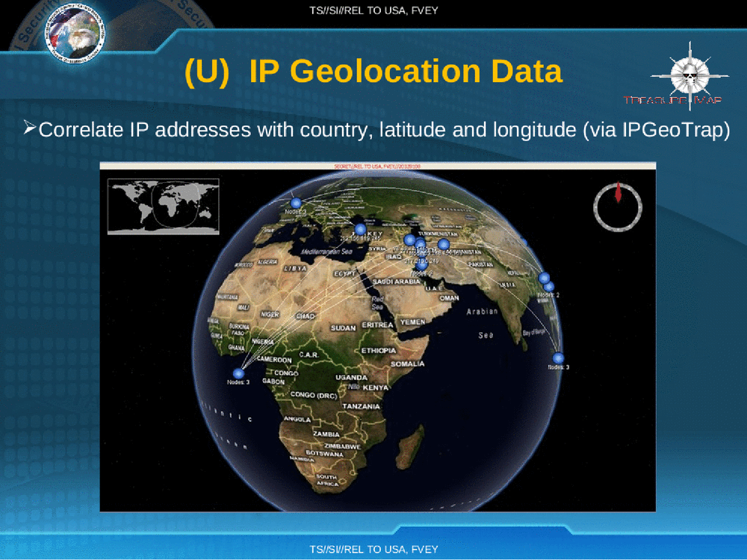Image resolution: width=747 pixels, height=560 pixels.
Task: Click the "Arabian" sea label
Action: tap(482, 311)
